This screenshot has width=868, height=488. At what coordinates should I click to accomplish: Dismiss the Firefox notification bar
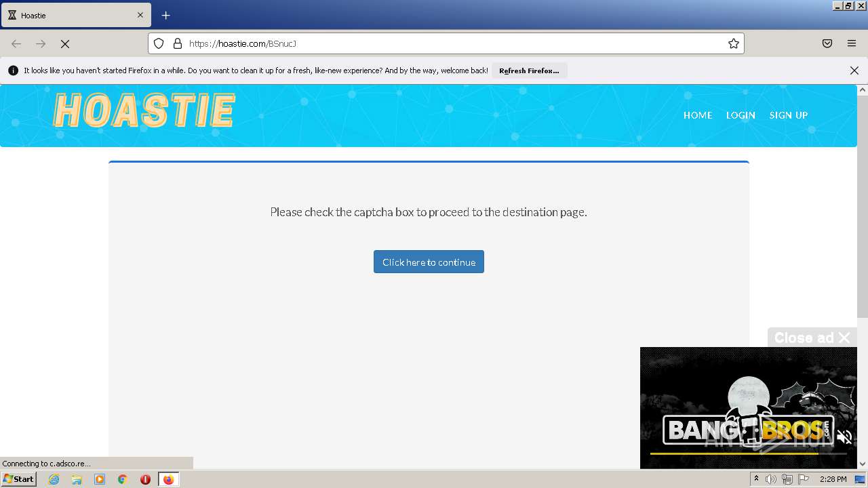point(854,70)
